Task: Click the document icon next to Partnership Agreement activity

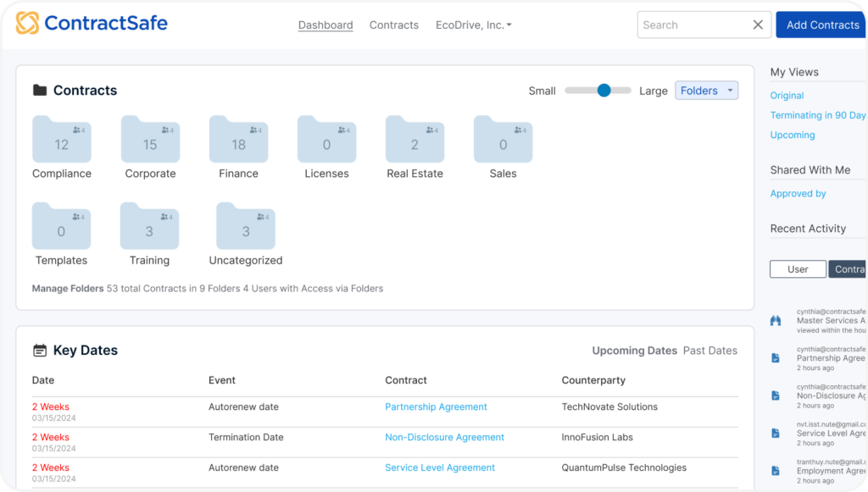Action: pos(775,358)
